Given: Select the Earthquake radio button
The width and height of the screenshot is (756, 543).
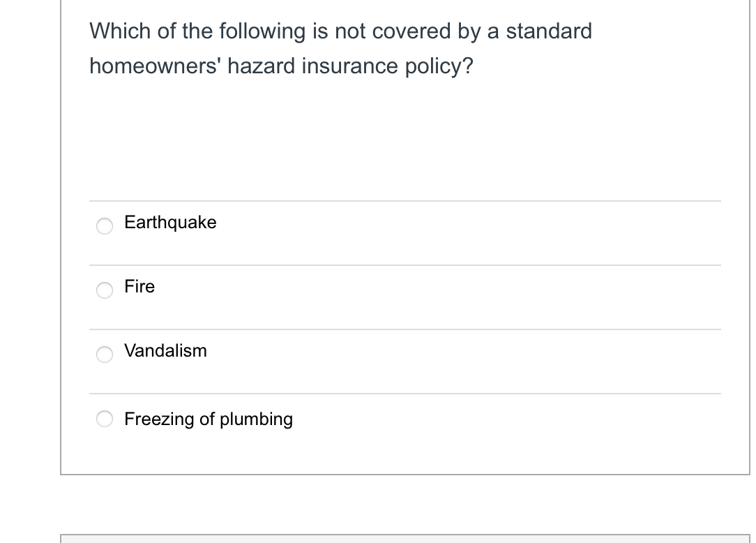Looking at the screenshot, I should (x=105, y=225).
